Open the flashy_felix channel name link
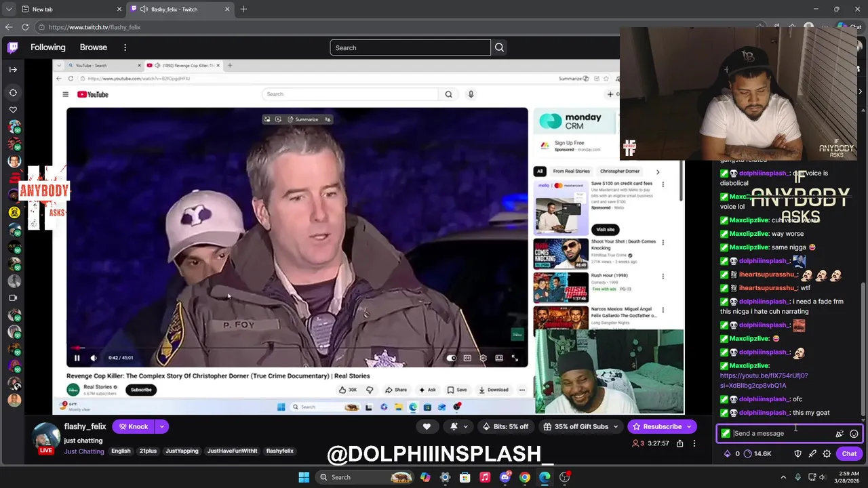 coord(85,426)
